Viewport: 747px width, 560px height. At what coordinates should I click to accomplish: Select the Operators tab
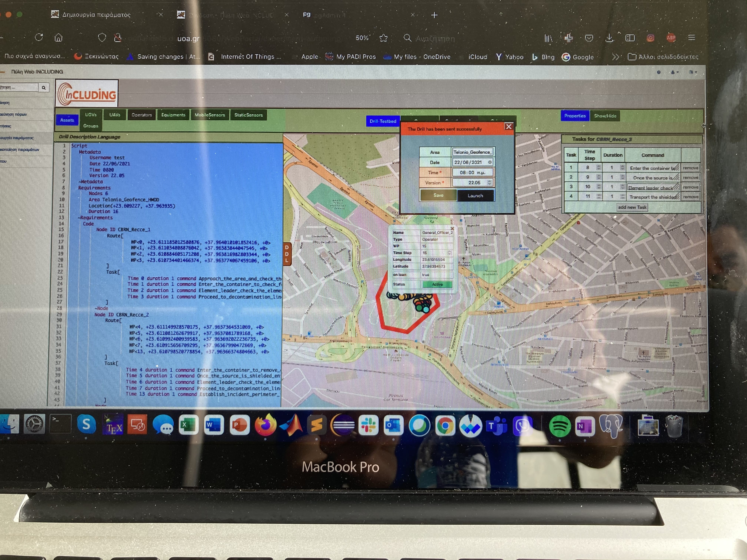(142, 115)
